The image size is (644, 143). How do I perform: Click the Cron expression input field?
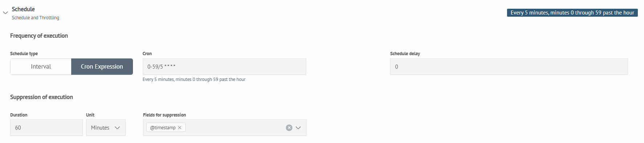224,66
